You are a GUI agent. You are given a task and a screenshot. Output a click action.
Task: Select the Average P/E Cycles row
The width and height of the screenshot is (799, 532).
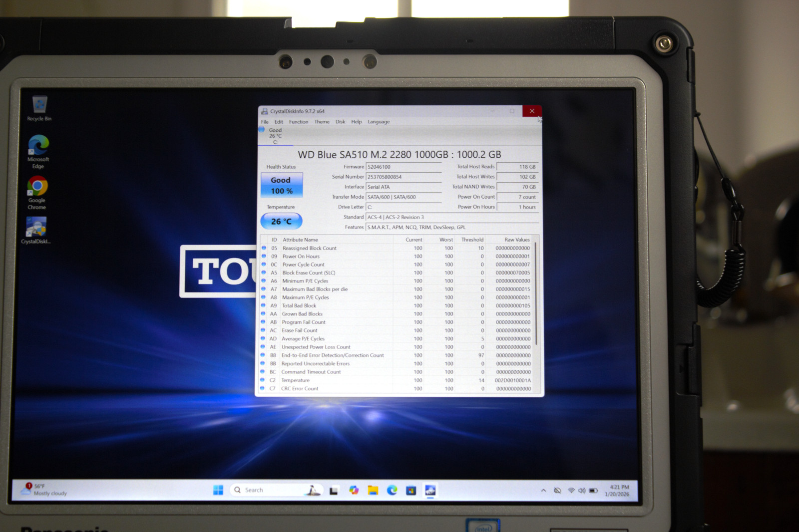pos(397,339)
